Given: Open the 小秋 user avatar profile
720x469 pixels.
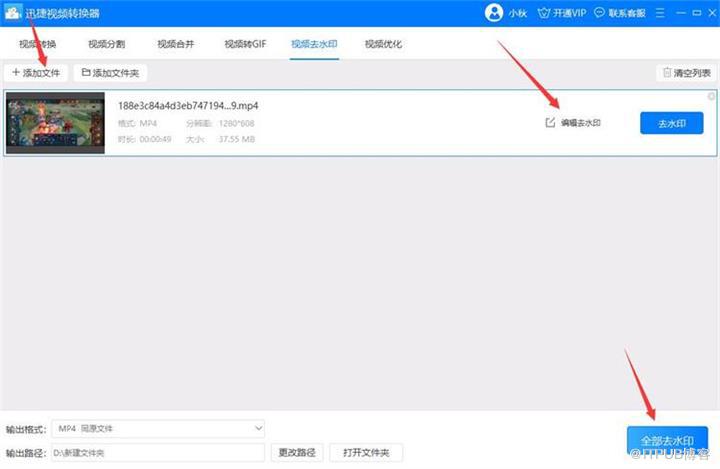Looking at the screenshot, I should [x=494, y=13].
